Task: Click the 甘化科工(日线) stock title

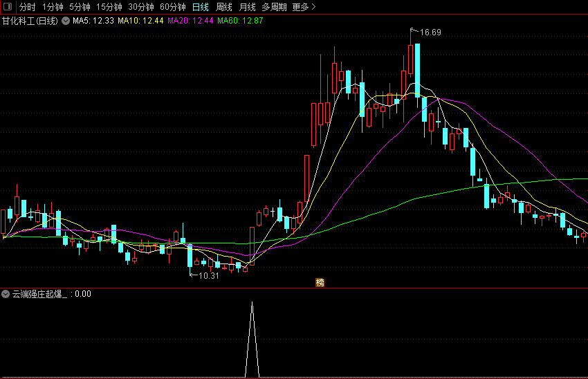Action: [x=30, y=21]
